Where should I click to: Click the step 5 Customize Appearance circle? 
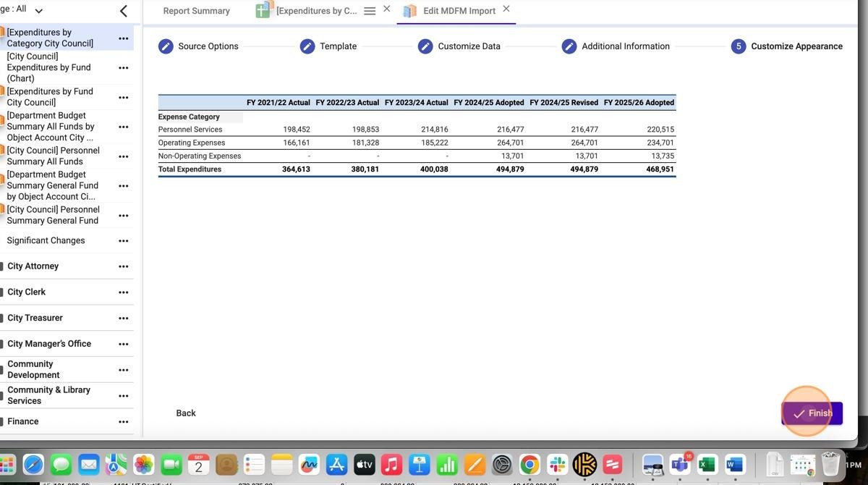tap(739, 46)
